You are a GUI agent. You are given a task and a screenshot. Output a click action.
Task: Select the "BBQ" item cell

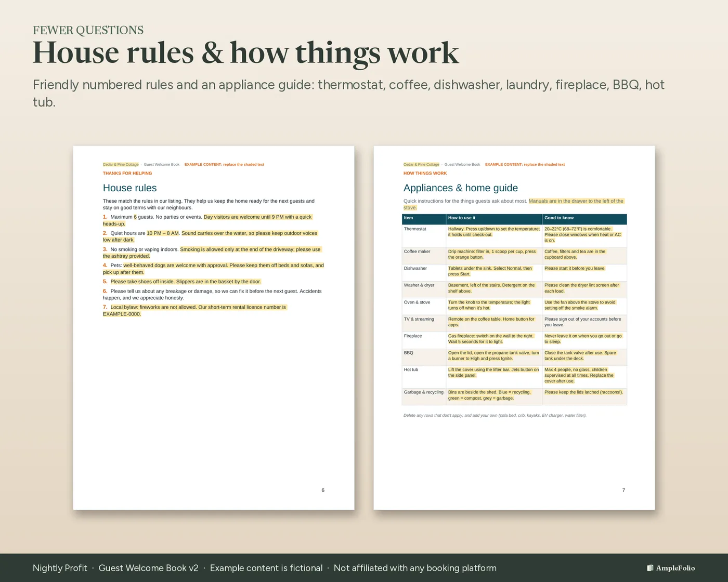[424, 356]
